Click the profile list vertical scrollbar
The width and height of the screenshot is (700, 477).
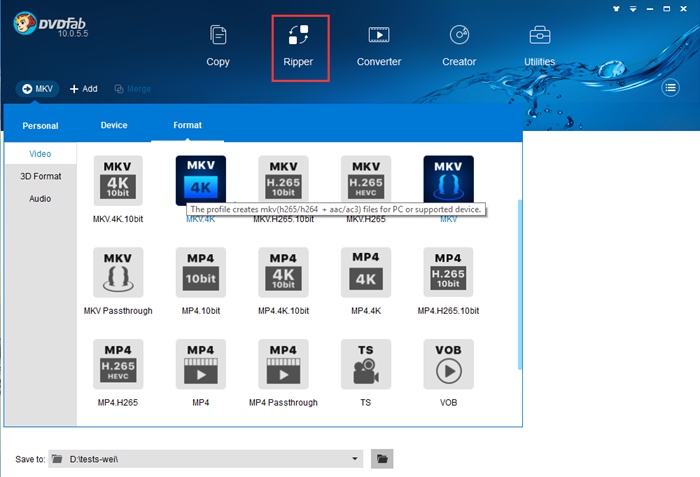coord(519,284)
